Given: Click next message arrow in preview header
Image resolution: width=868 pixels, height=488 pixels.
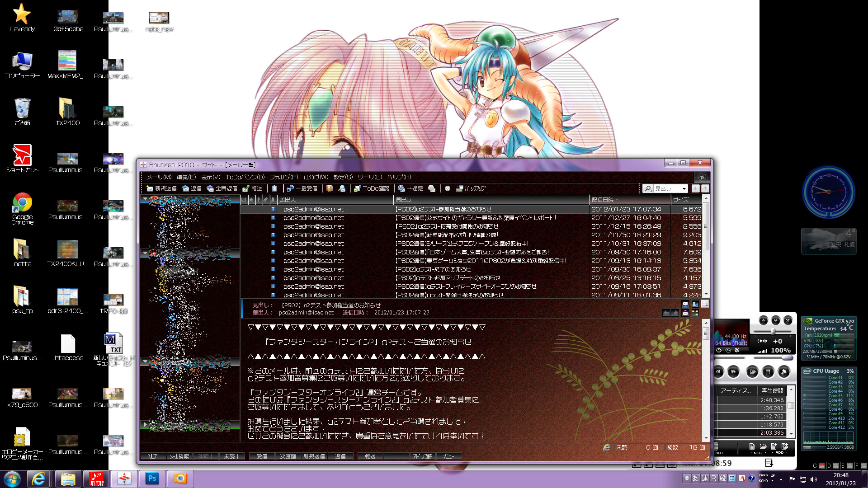Looking at the screenshot, I should [x=675, y=313].
